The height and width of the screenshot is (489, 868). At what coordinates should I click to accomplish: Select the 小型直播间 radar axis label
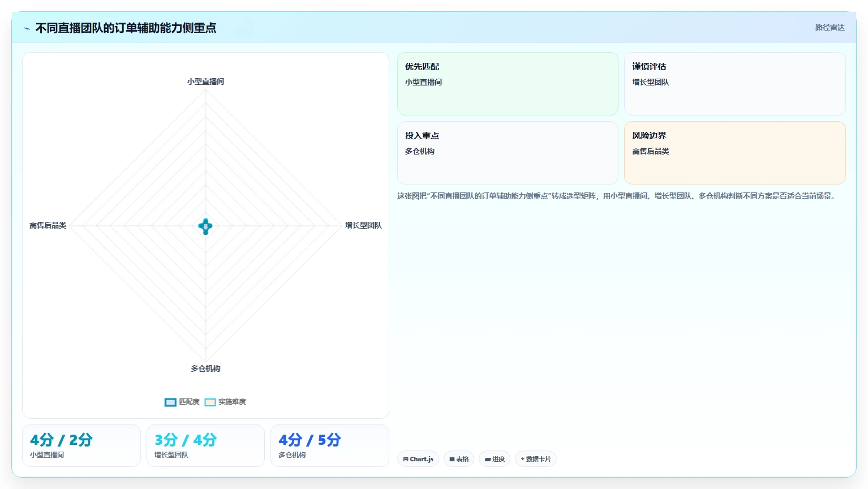[205, 81]
